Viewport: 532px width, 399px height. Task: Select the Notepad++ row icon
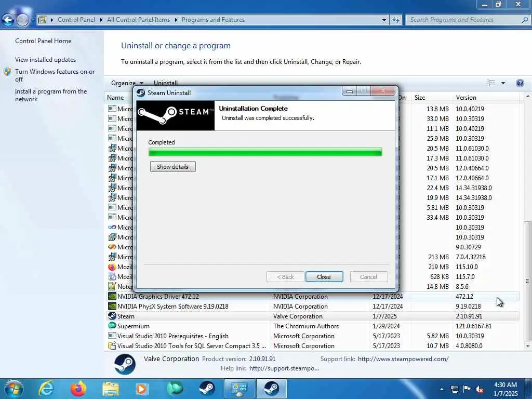(x=112, y=286)
